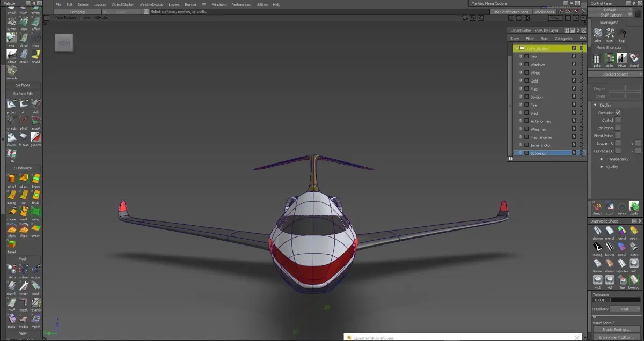Toggle the Isoparm U checkbox
644x341 pixels.
tap(618, 143)
